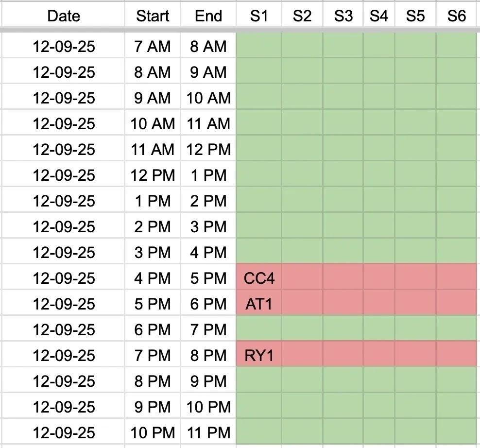Click the 7 AM start time cell

click(153, 47)
